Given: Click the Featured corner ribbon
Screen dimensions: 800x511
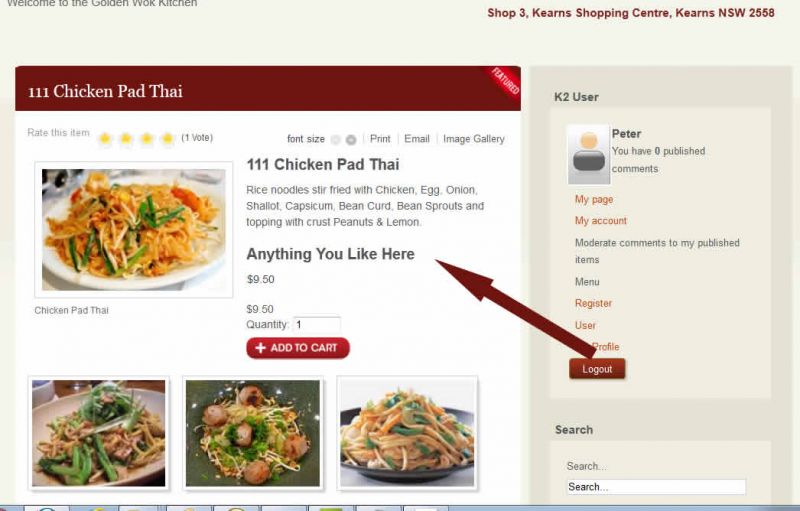Looking at the screenshot, I should click(506, 81).
